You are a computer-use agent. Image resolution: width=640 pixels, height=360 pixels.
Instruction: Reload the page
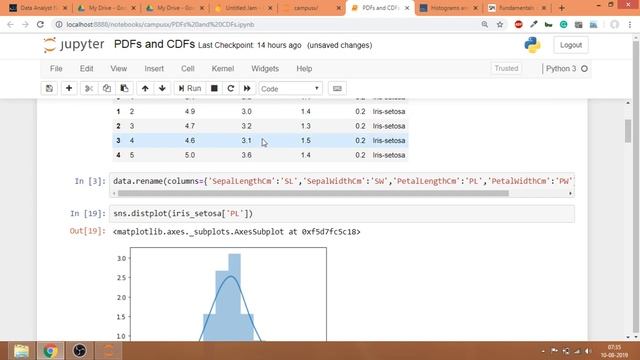pos(40,24)
